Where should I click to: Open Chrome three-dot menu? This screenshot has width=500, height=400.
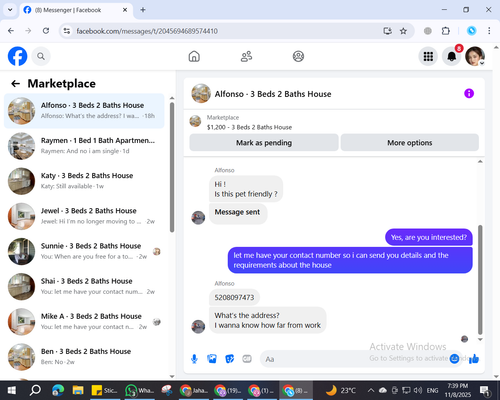click(489, 31)
